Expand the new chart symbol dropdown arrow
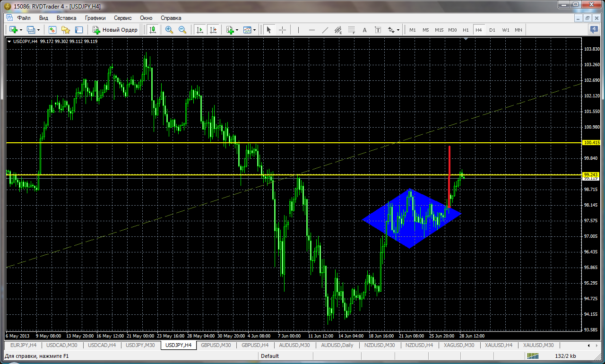Screen dimensions: 605x364 point(21,30)
